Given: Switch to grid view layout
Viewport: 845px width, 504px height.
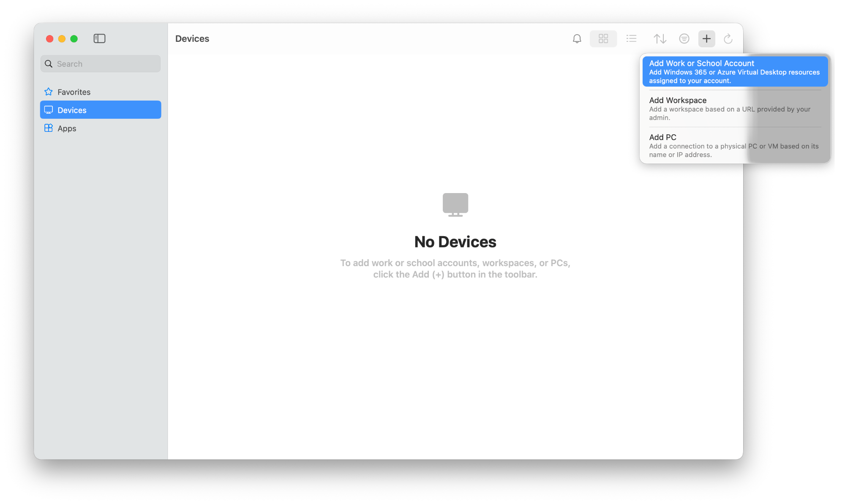Looking at the screenshot, I should click(x=603, y=39).
